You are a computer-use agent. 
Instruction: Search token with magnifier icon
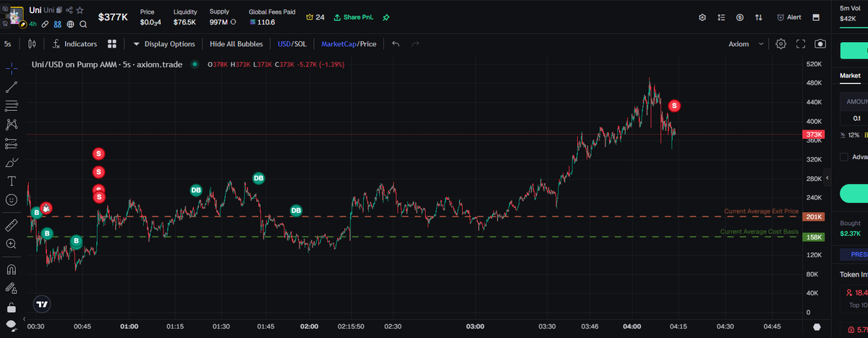pos(83,24)
